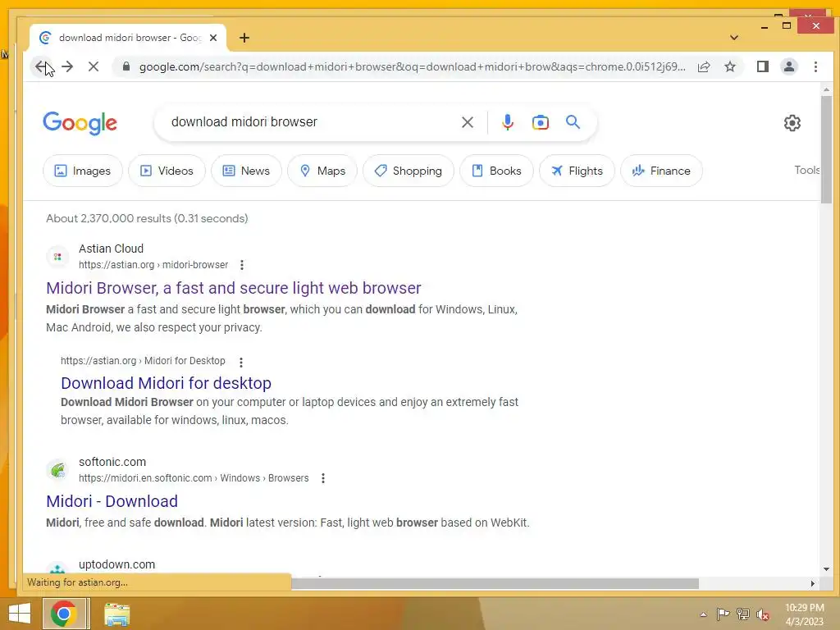Click scroll-up arrow on vertical scrollbar
This screenshot has height=630, width=840.
826,89
